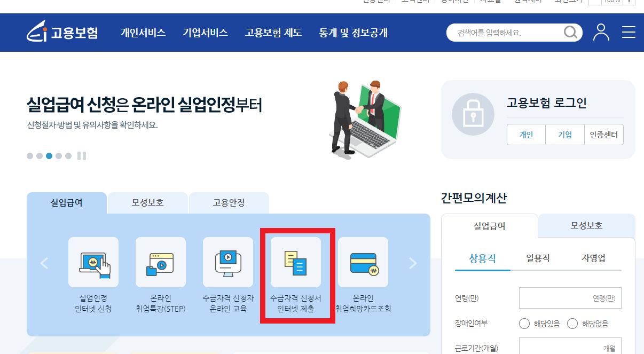Click the previous arrow in service carousel
This screenshot has height=354, width=644.
tap(45, 263)
